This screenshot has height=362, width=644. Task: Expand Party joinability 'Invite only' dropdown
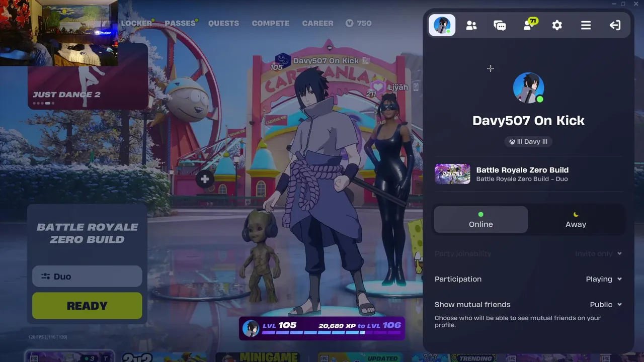598,253
